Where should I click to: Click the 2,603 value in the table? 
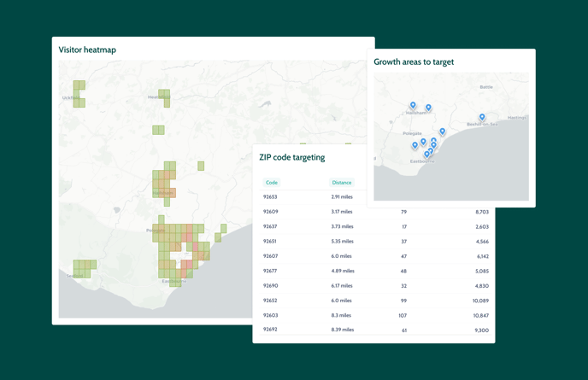coord(482,227)
